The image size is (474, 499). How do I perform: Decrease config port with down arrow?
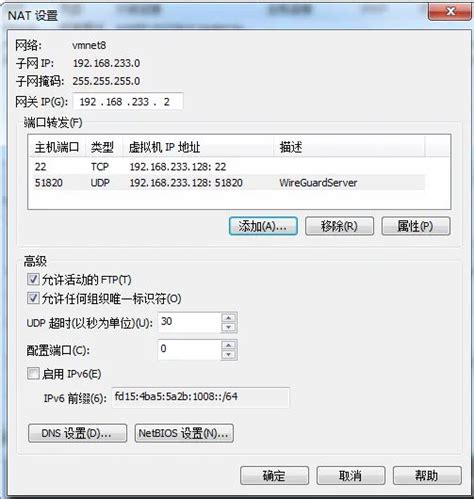(x=229, y=355)
